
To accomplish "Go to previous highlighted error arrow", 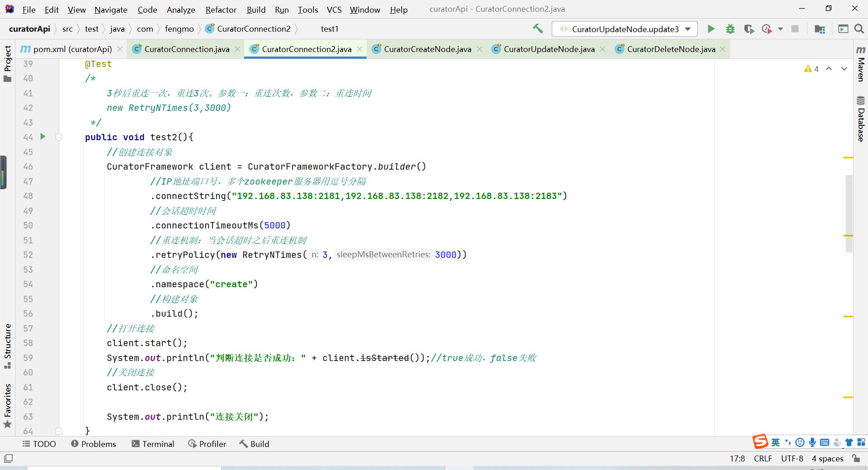I will pos(829,69).
